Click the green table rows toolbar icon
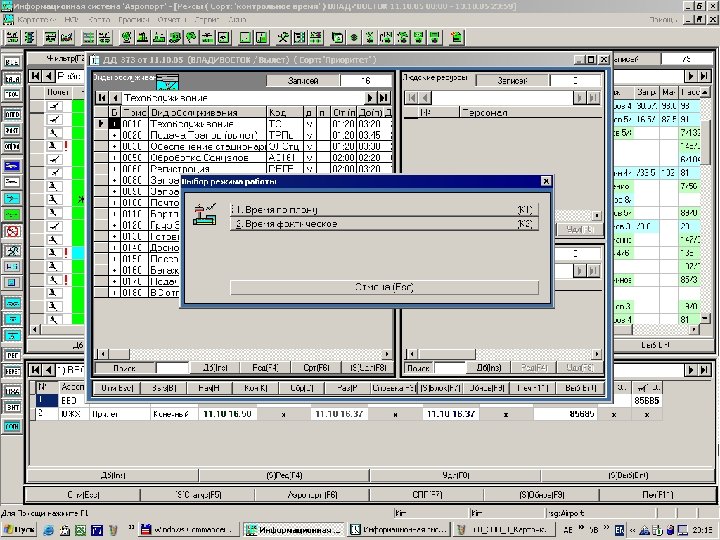Image resolution: width=720 pixels, height=540 pixels. pyautogui.click(x=89, y=38)
